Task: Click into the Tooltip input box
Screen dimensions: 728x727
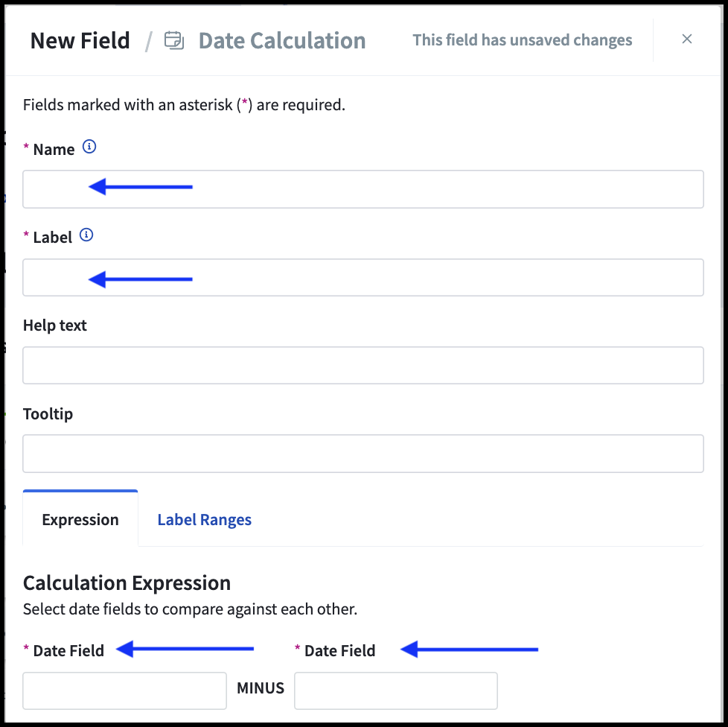Action: click(x=363, y=454)
